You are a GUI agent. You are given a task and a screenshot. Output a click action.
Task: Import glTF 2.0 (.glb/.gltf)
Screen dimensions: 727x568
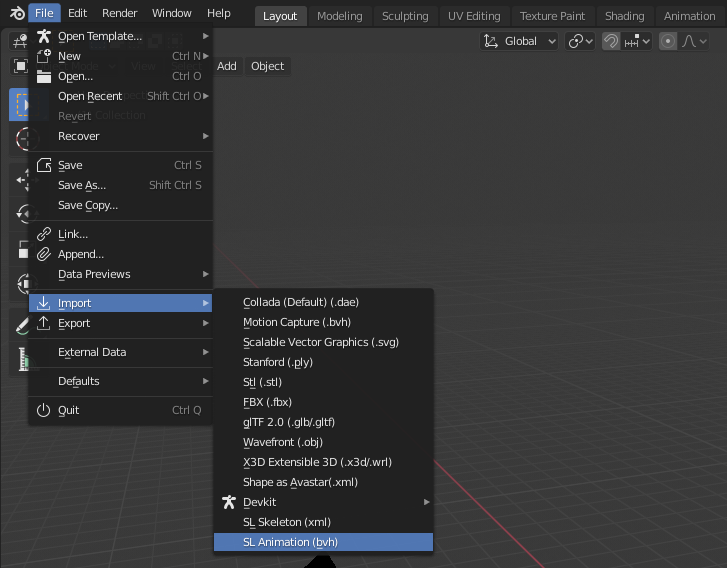point(323,422)
